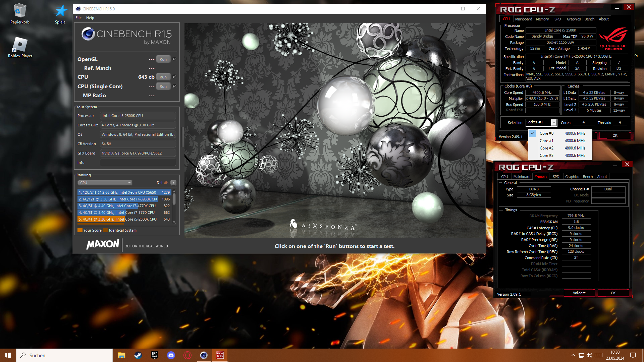Screen dimensions: 644x362
Task: Open the notification center icon
Action: click(x=633, y=355)
